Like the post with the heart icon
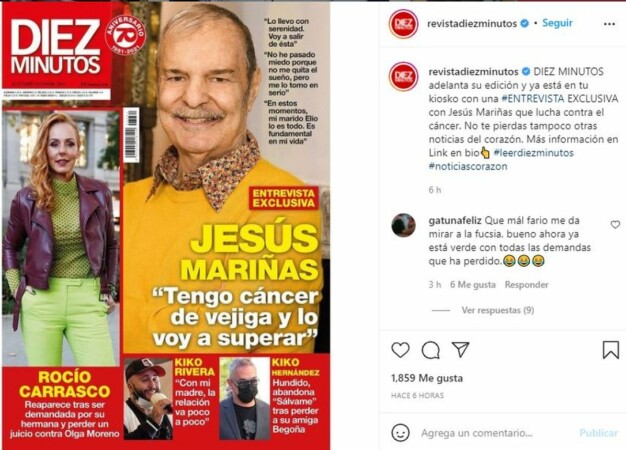The image size is (626, 450). click(x=400, y=350)
